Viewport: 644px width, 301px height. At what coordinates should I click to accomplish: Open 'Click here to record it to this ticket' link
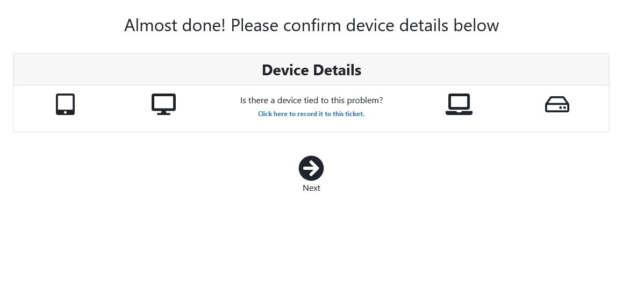311,114
